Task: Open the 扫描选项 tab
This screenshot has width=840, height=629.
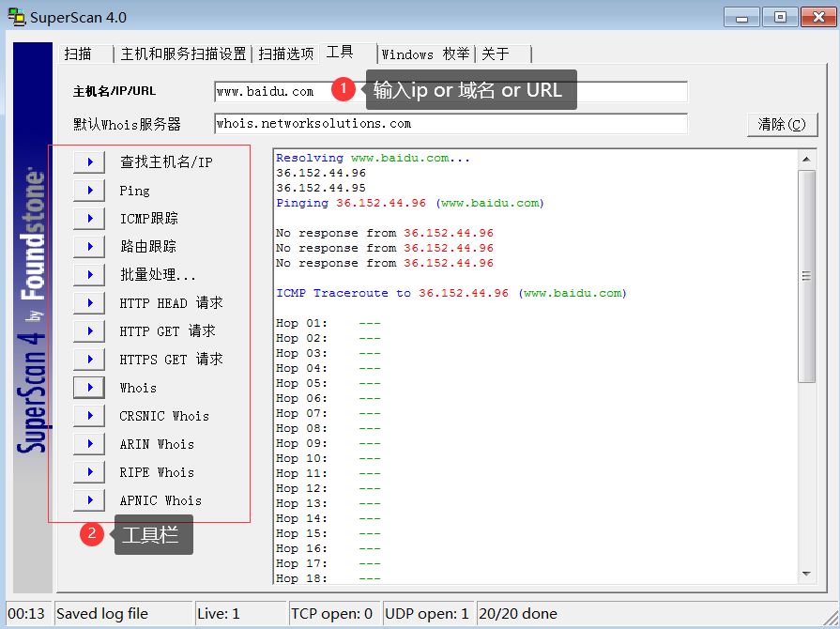Action: [285, 54]
